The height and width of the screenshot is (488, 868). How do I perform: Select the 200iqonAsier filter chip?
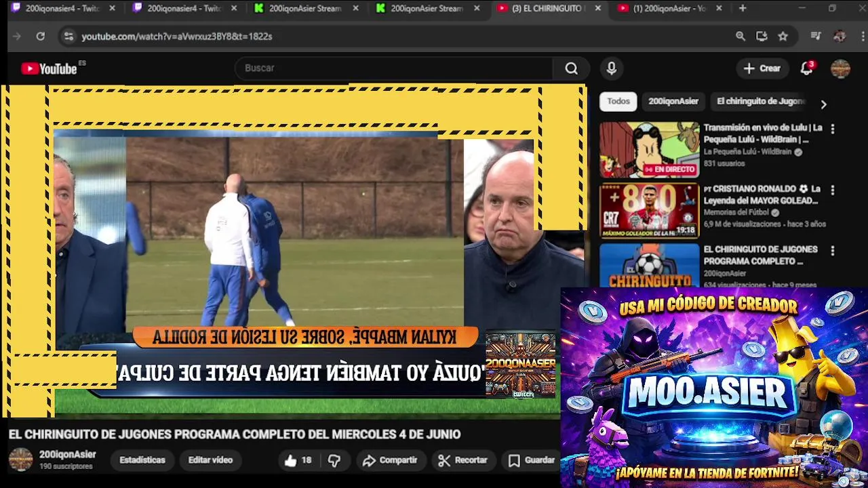coord(673,101)
